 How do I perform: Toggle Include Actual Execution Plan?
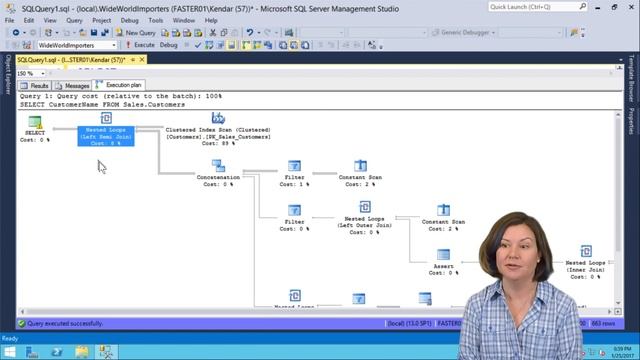pos(245,45)
